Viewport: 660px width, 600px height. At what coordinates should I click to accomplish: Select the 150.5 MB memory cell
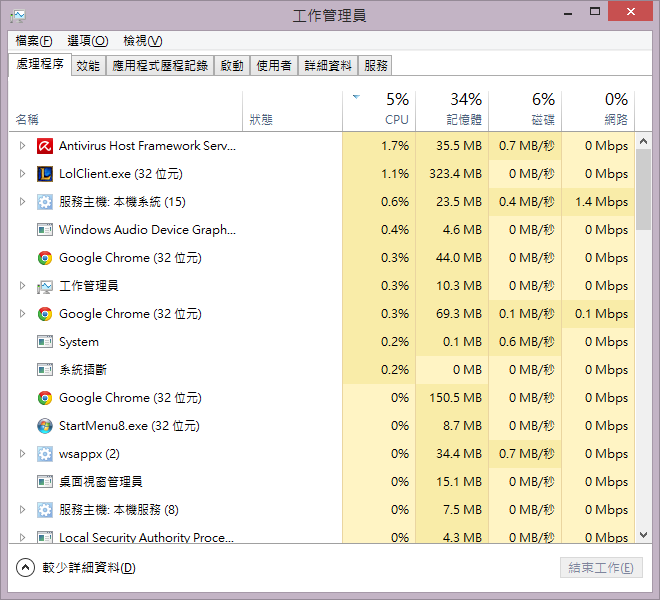[x=452, y=398]
